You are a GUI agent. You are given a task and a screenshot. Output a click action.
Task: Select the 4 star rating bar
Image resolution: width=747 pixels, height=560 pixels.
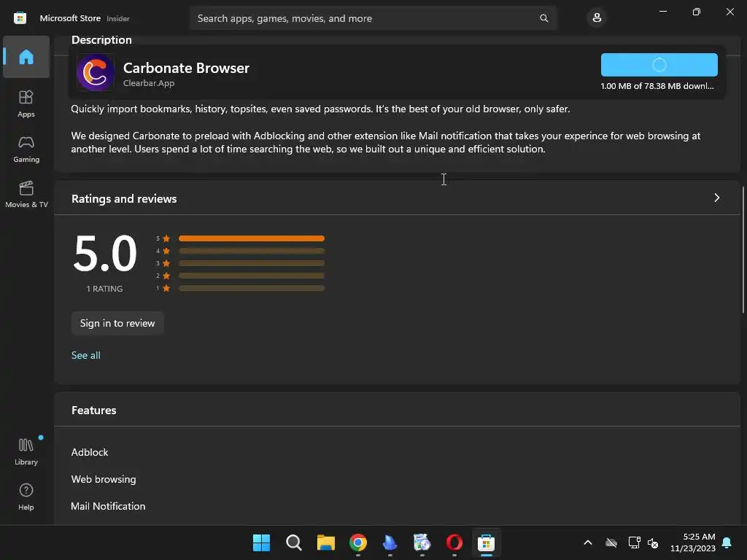252,251
